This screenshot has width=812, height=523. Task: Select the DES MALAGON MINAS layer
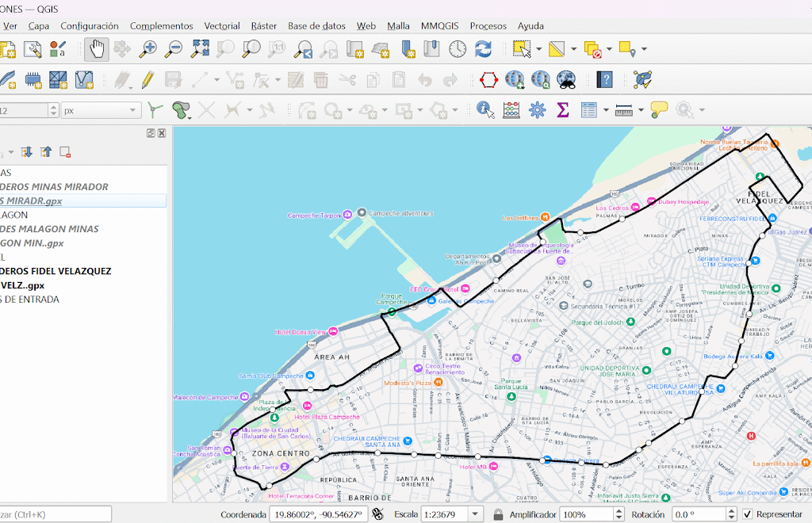pyautogui.click(x=49, y=229)
